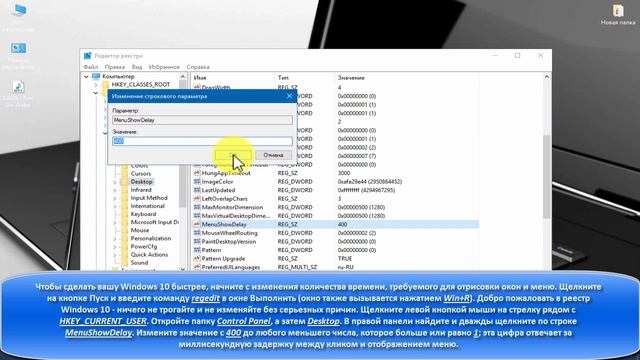Click the PaintDesktopVersion value icon
This screenshot has height=360, width=640.
197,242
